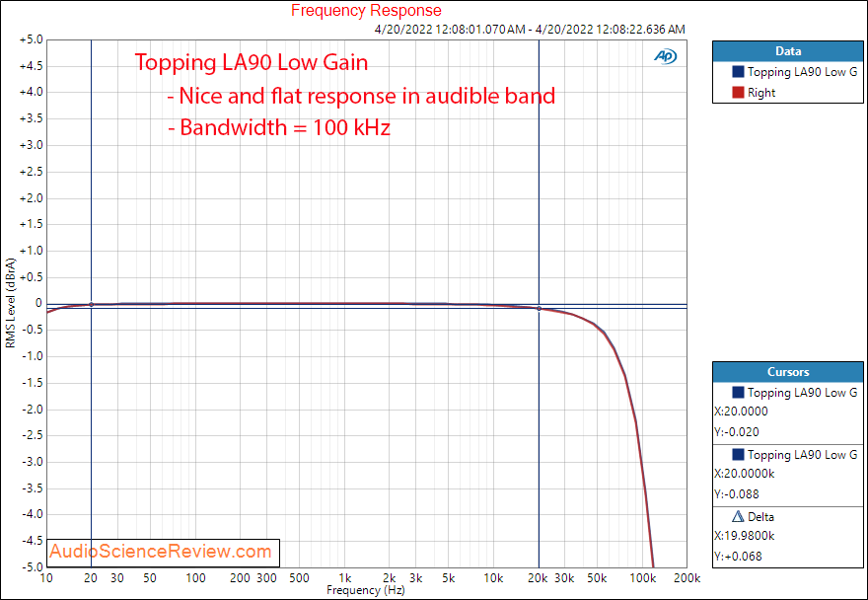Viewport: 868px width, 600px height.
Task: Click cursor value Y:-0.088
Action: coord(736,493)
